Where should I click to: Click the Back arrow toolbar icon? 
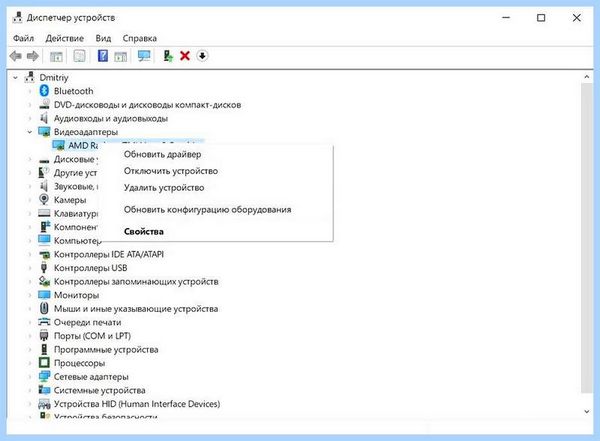point(16,56)
